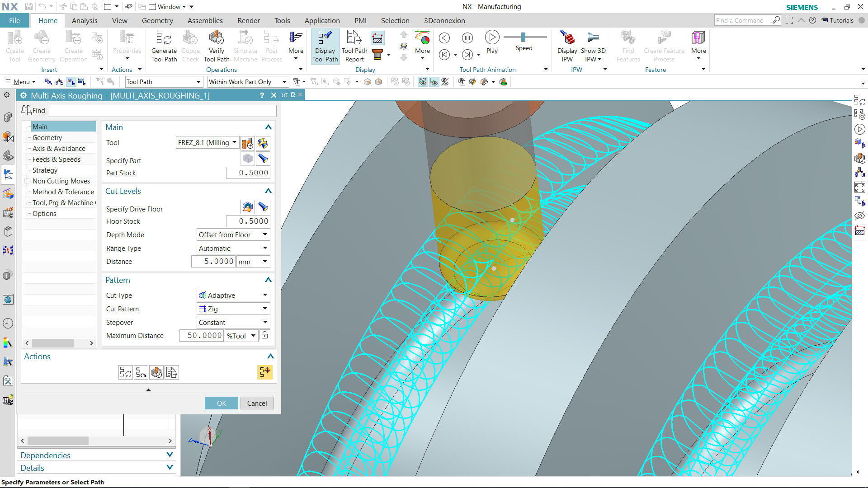Open Stepover Constant dropdown
Screen dimensions: 868x488
pyautogui.click(x=233, y=322)
